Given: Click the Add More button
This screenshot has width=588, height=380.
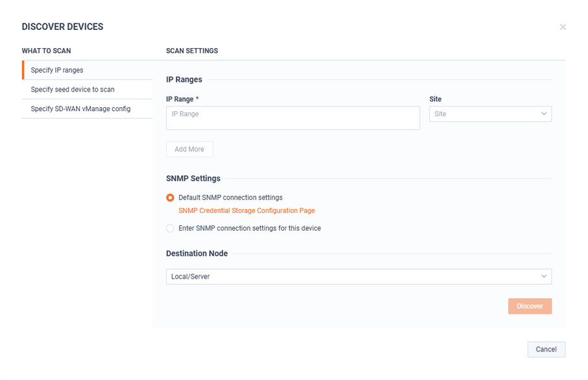Looking at the screenshot, I should coord(190,149).
